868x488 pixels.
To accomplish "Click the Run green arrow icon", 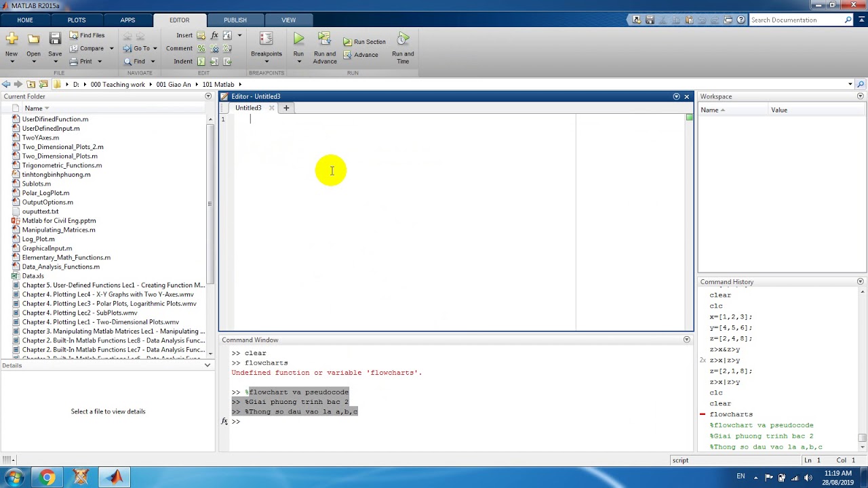I will (x=298, y=39).
